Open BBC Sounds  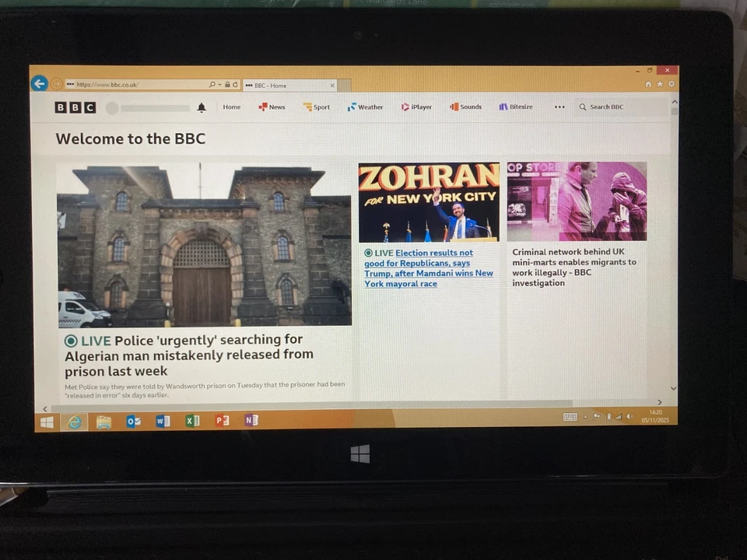point(465,107)
